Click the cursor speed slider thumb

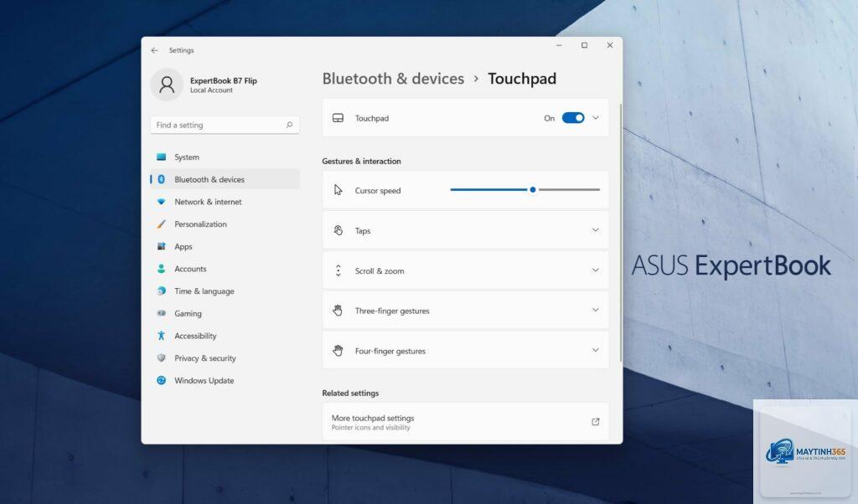532,190
